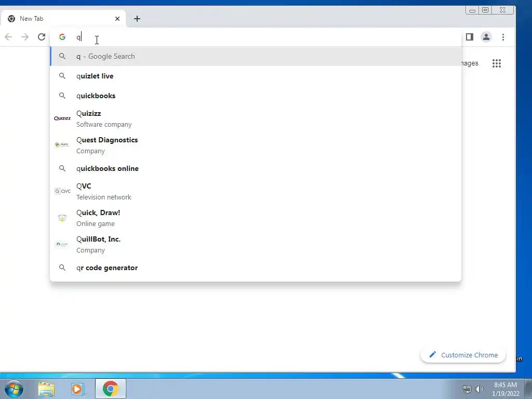Image resolution: width=532 pixels, height=399 pixels.
Task: Select the QuillBot, Inc. suggestion
Action: (x=256, y=244)
